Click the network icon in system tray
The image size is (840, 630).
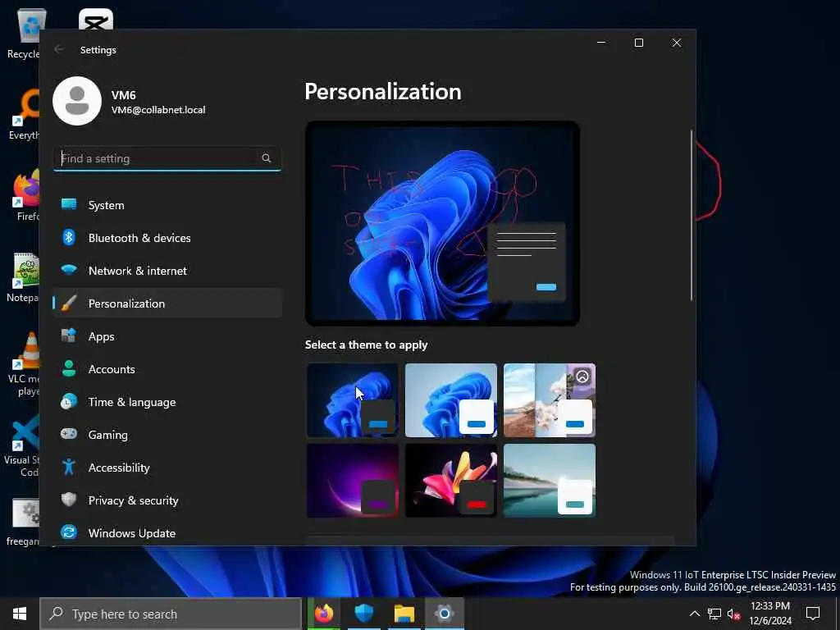714,614
